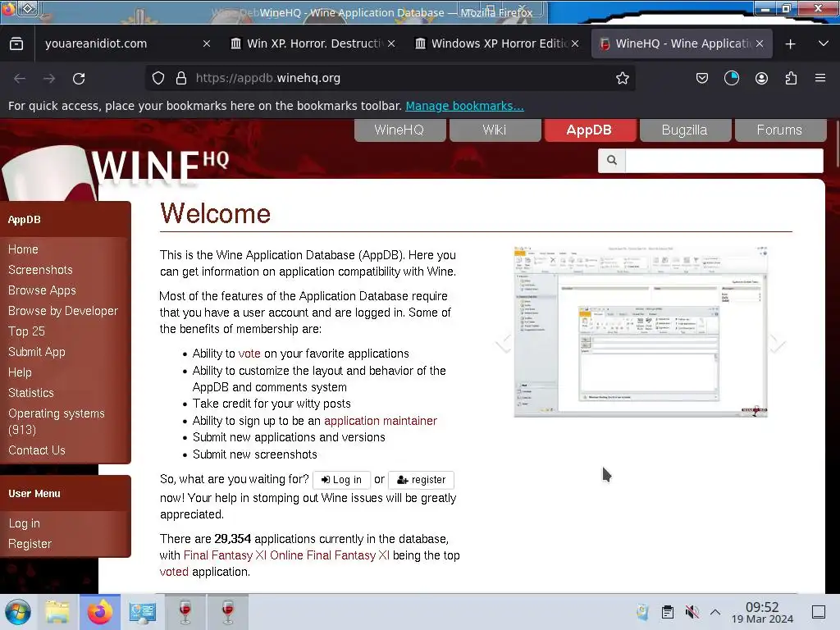Click Register under User Menu

click(x=30, y=544)
